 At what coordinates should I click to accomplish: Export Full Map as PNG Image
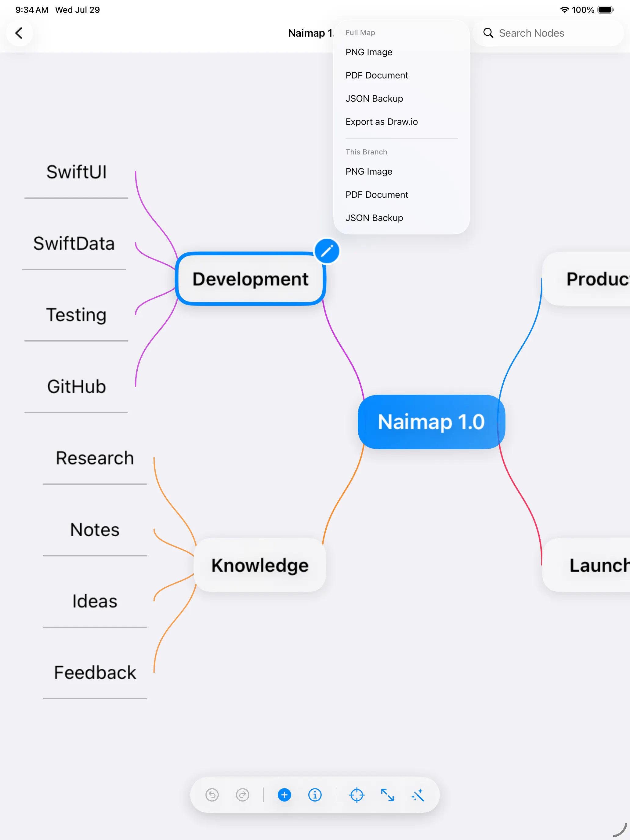[x=401, y=52]
